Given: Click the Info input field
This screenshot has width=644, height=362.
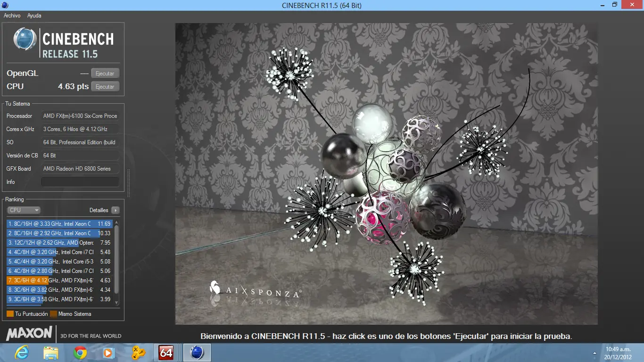Looking at the screenshot, I should (x=80, y=182).
